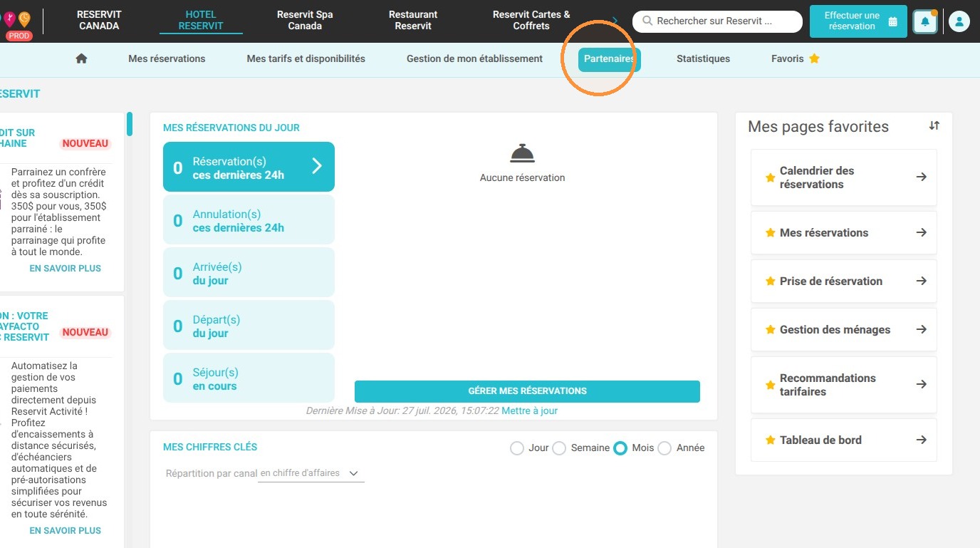Screen dimensions: 980x548
Task: Open the user account avatar
Action: click(x=959, y=22)
